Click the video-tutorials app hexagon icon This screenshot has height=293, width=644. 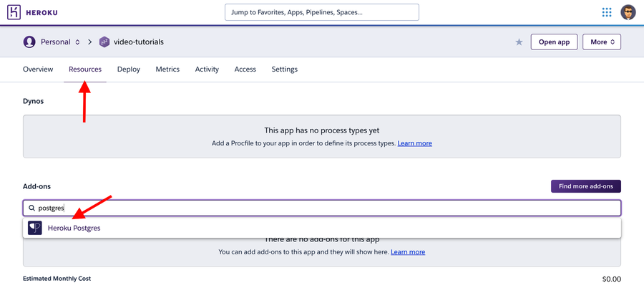[104, 42]
